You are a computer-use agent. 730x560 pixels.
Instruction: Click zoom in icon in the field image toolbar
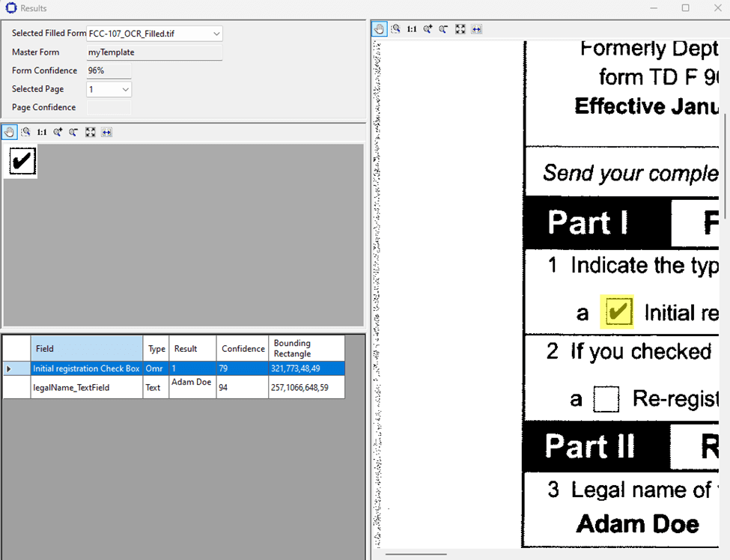[x=58, y=132]
